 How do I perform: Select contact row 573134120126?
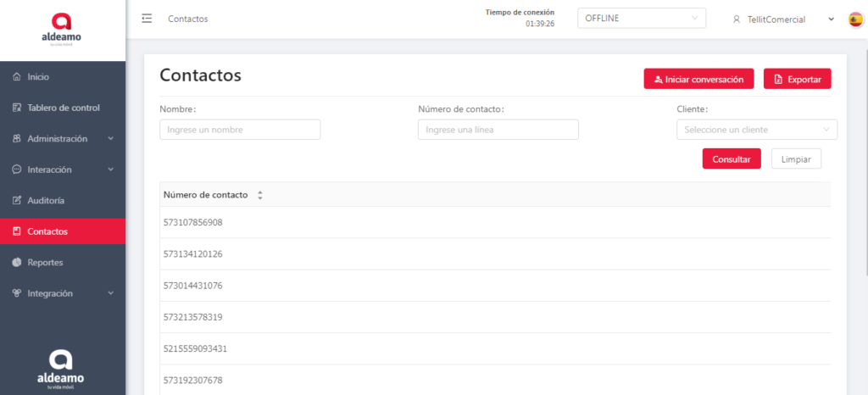pyautogui.click(x=495, y=254)
